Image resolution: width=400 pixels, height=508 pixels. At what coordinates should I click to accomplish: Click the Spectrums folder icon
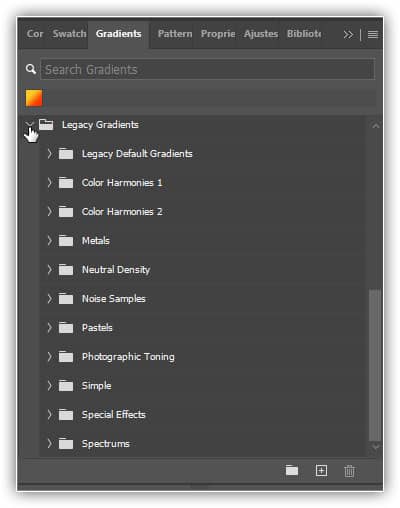pos(66,444)
